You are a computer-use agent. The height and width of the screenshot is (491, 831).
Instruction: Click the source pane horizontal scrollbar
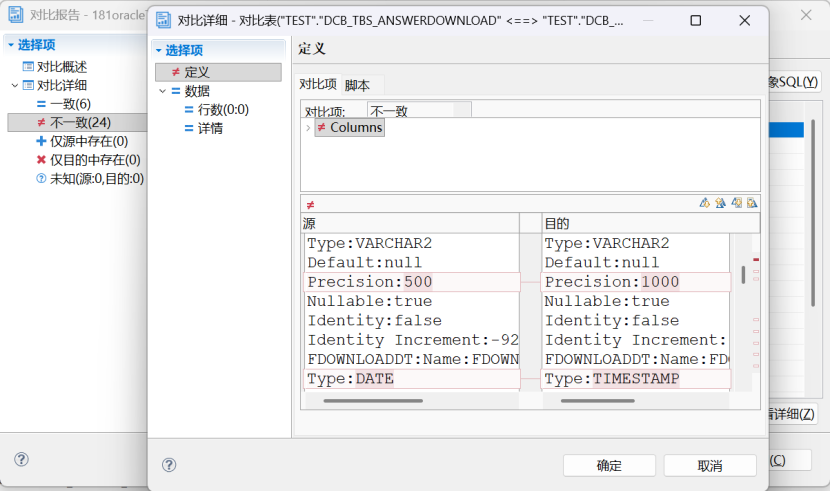coord(373,401)
